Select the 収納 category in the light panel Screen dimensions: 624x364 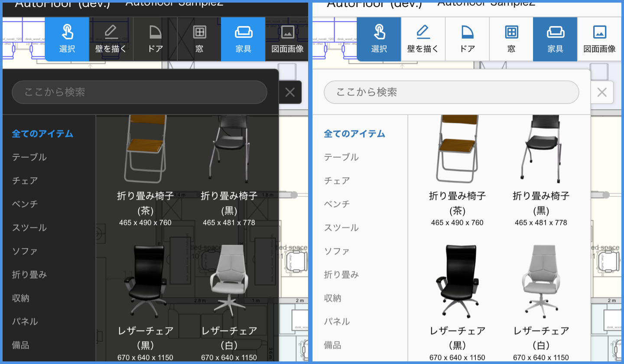coord(333,298)
